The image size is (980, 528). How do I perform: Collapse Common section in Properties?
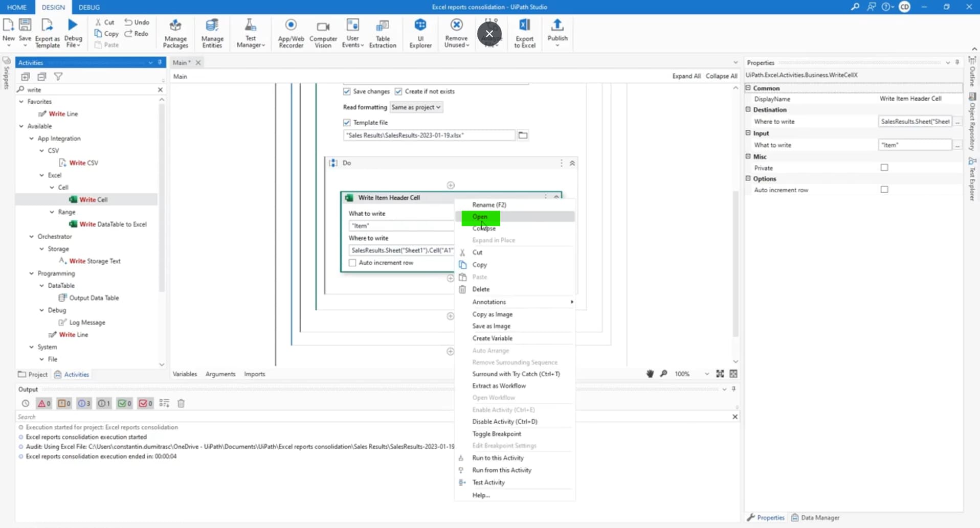tap(748, 88)
